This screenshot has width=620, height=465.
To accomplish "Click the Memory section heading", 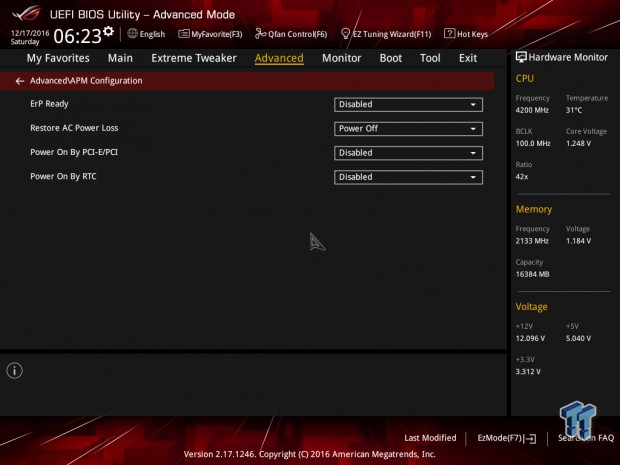I will tap(534, 209).
